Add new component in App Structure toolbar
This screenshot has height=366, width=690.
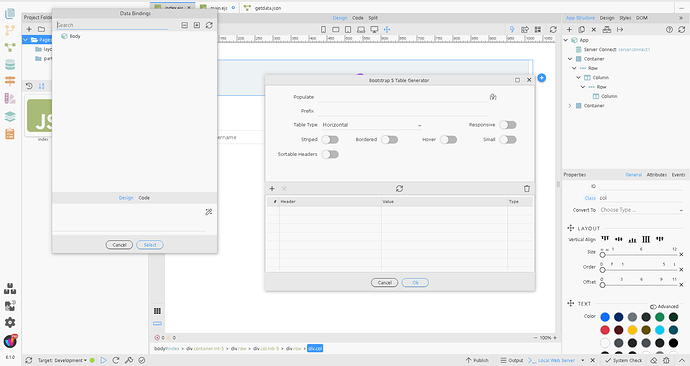569,29
